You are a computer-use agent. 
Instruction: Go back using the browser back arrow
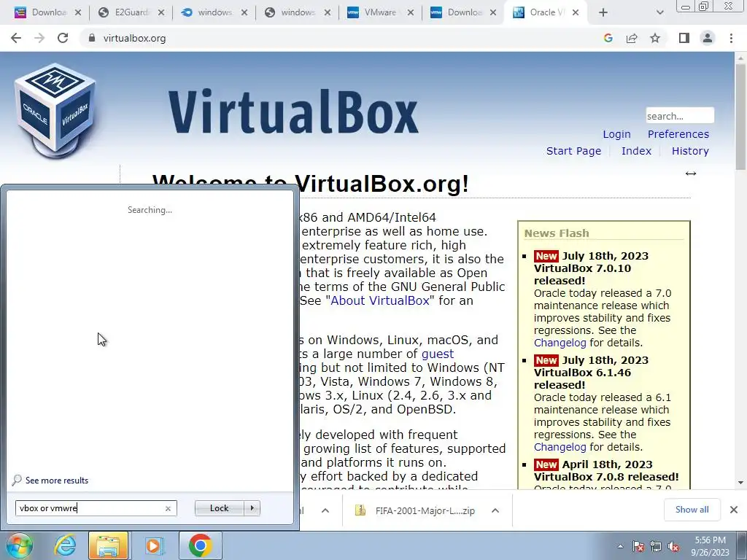click(x=16, y=38)
